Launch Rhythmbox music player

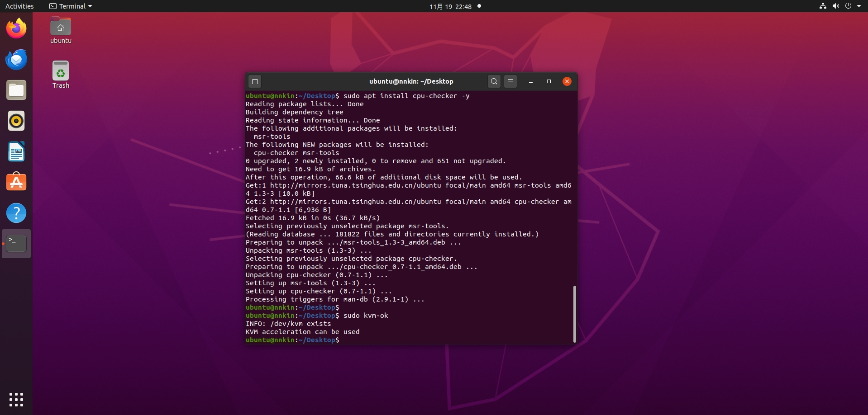click(x=16, y=121)
